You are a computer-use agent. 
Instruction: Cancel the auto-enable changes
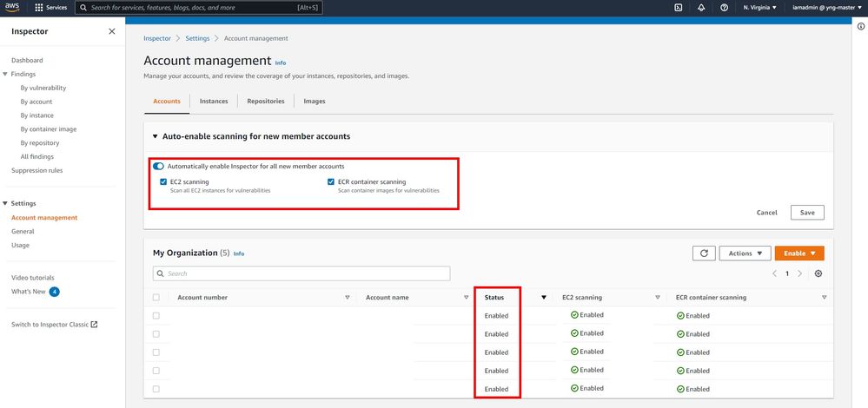click(x=766, y=213)
